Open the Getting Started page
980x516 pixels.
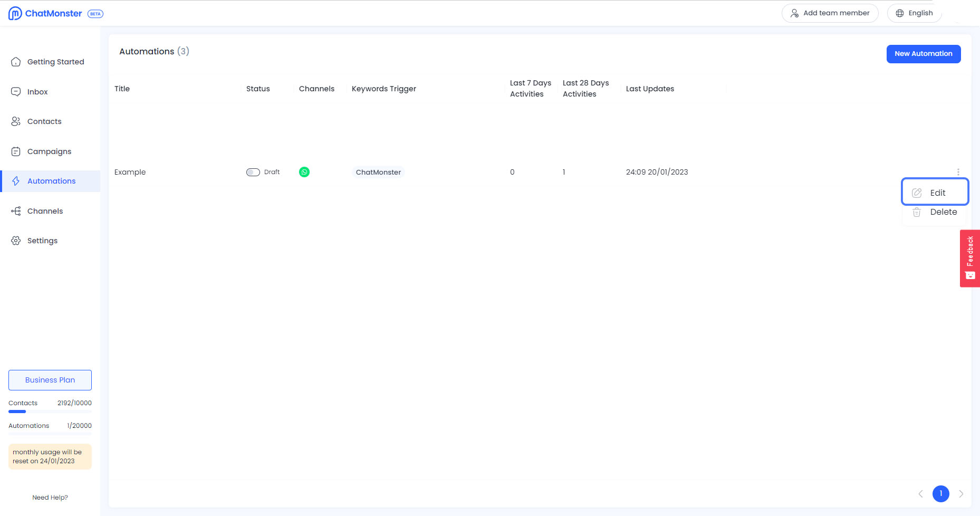pos(55,62)
